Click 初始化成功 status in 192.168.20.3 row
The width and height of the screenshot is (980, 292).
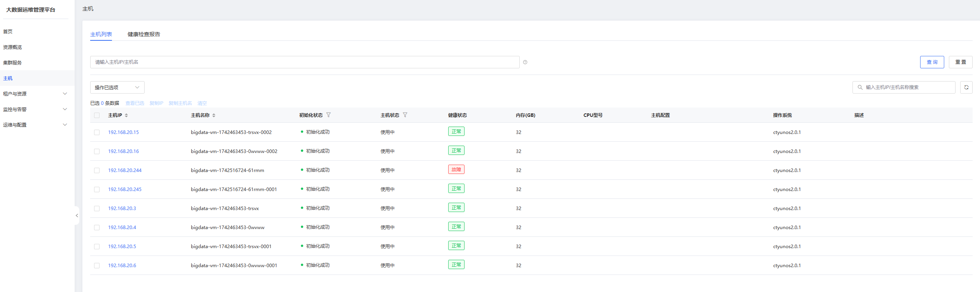(318, 208)
